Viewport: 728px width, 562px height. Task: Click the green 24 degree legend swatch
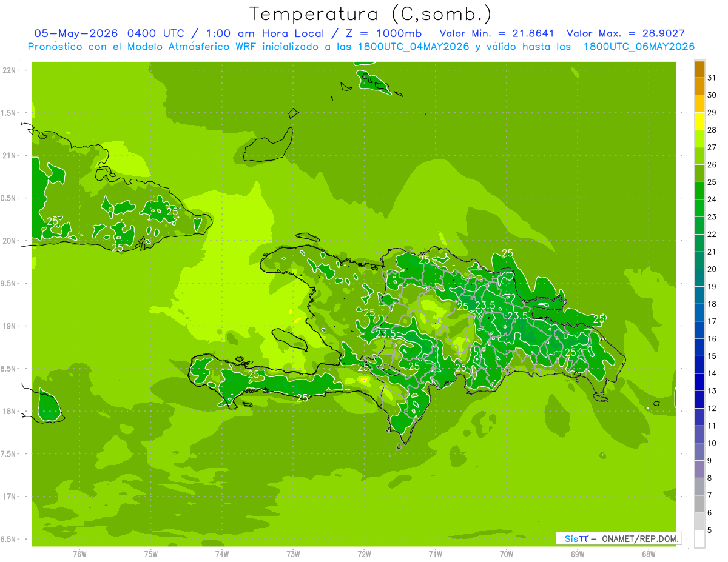(699, 191)
